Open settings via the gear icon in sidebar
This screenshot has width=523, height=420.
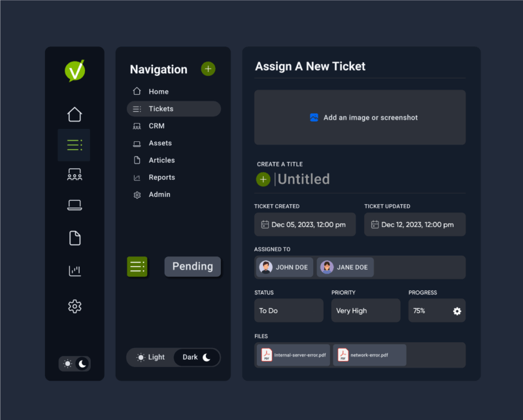tap(74, 306)
